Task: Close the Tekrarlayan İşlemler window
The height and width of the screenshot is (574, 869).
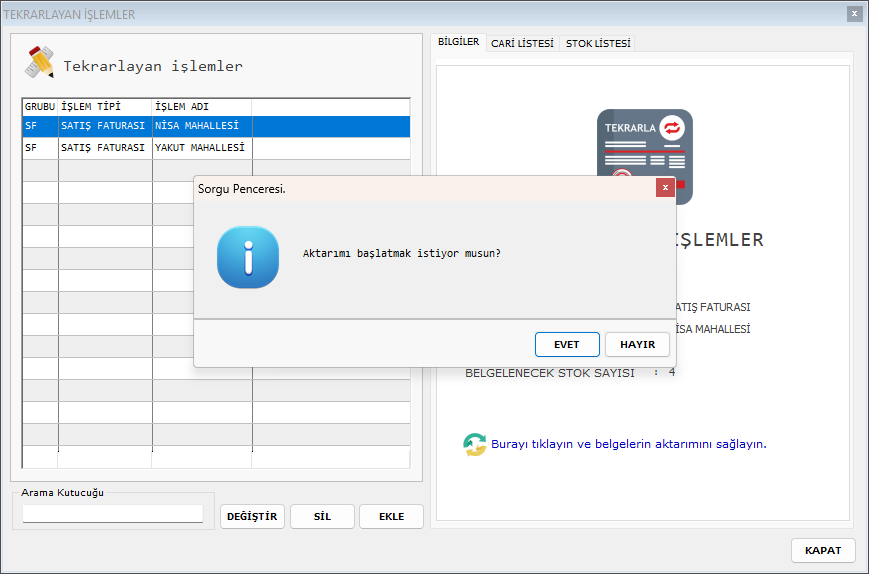Action: [x=854, y=14]
